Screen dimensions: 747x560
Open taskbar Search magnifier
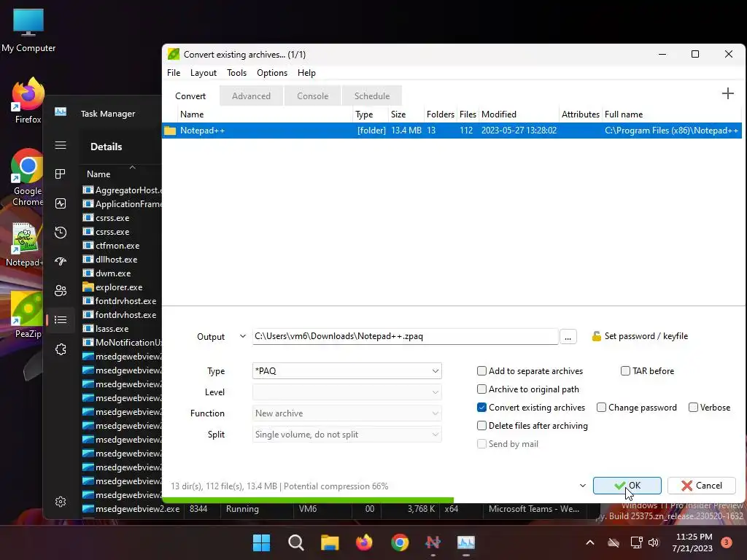click(296, 542)
